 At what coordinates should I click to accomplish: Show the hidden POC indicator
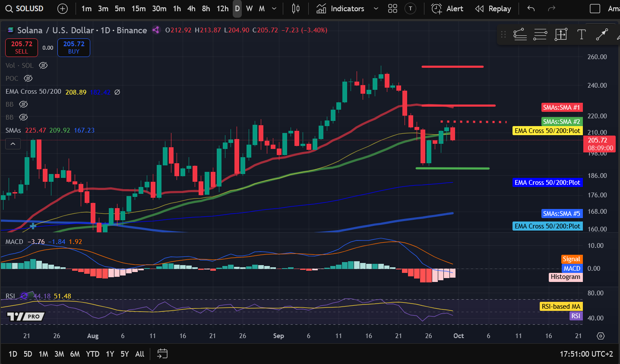coord(28,78)
